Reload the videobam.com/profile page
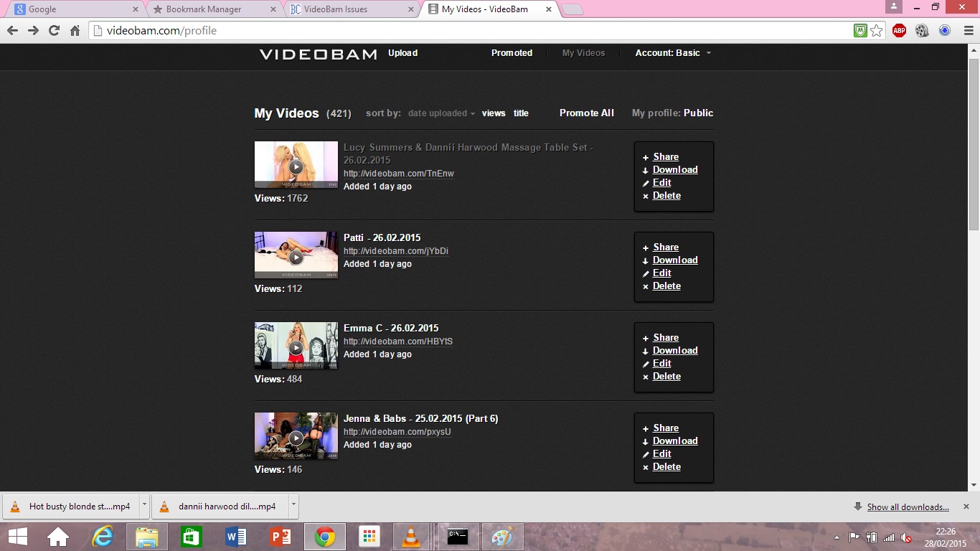 tap(54, 31)
